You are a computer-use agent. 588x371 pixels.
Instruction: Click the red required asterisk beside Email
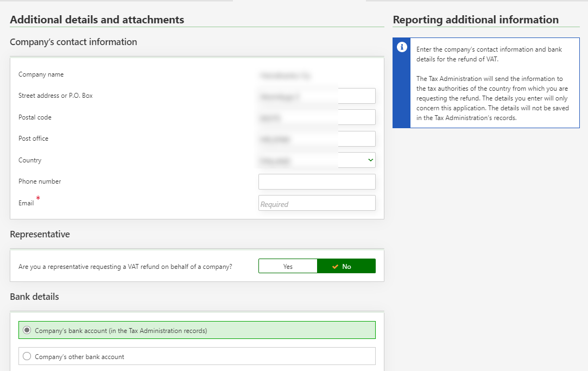click(x=38, y=199)
